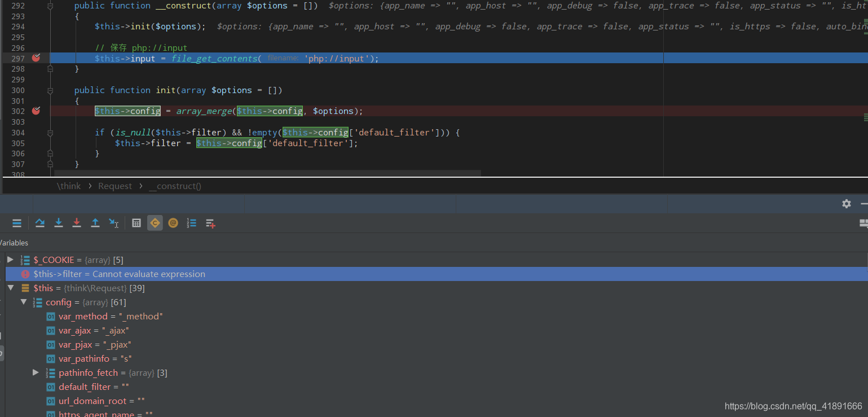Click the fold end marker on line 307
Image resolution: width=868 pixels, height=417 pixels.
point(50,164)
